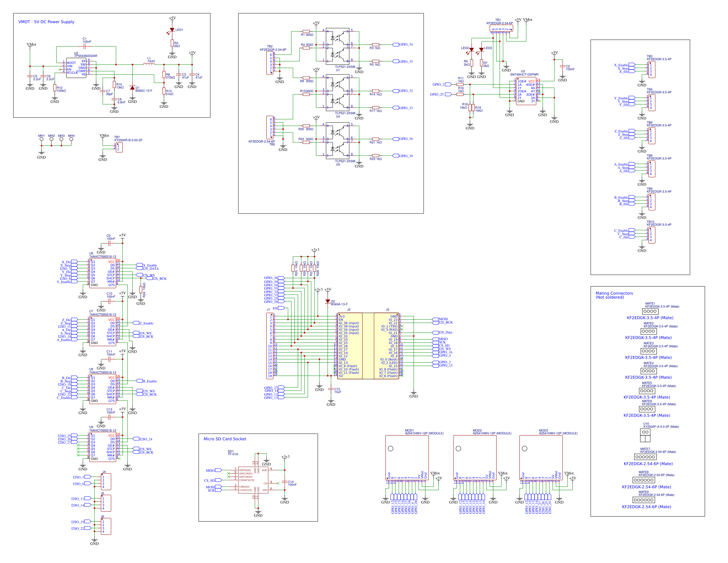The height and width of the screenshot is (563, 728).
Task: Click the TB1 KF2EDGR-2.54-6P connector
Action: pos(501,29)
